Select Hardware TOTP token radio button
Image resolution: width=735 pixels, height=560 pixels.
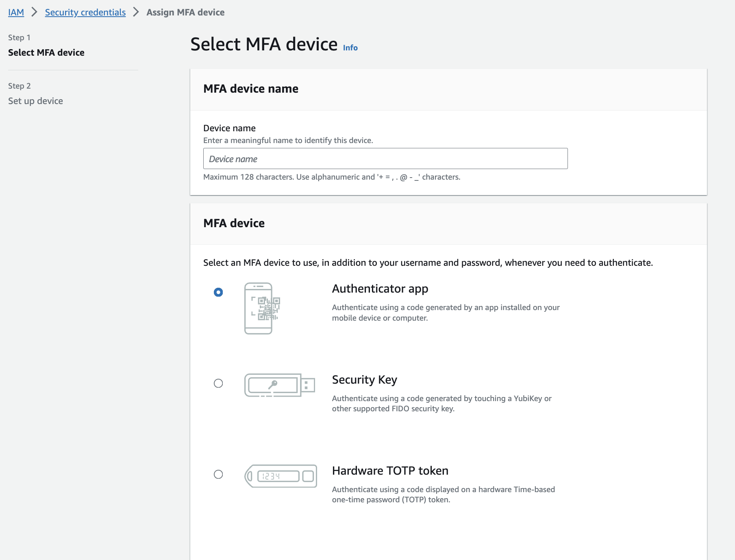pyautogui.click(x=218, y=474)
